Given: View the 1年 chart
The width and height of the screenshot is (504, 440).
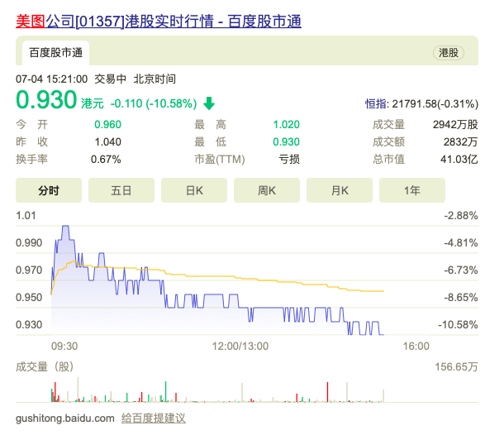Looking at the screenshot, I should pyautogui.click(x=412, y=190).
